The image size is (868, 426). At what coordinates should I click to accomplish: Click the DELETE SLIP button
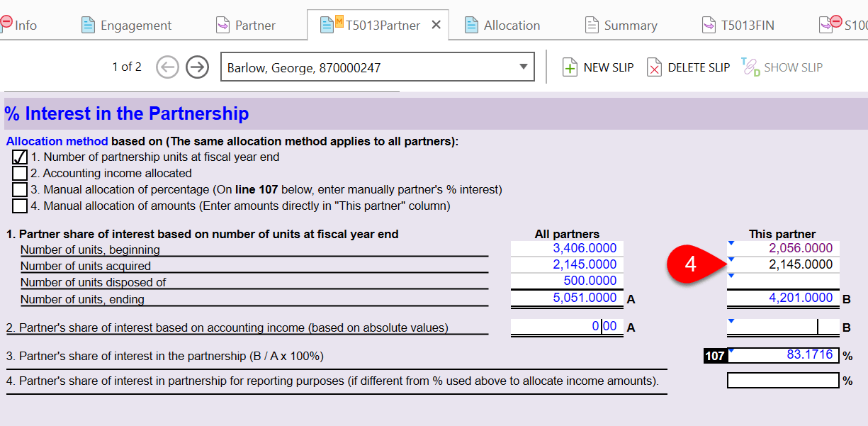(688, 67)
